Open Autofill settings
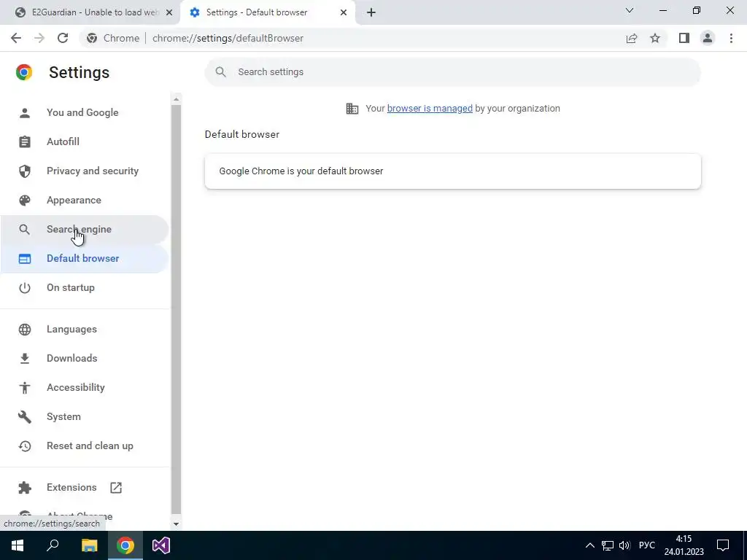The width and height of the screenshot is (747, 560). [85, 142]
